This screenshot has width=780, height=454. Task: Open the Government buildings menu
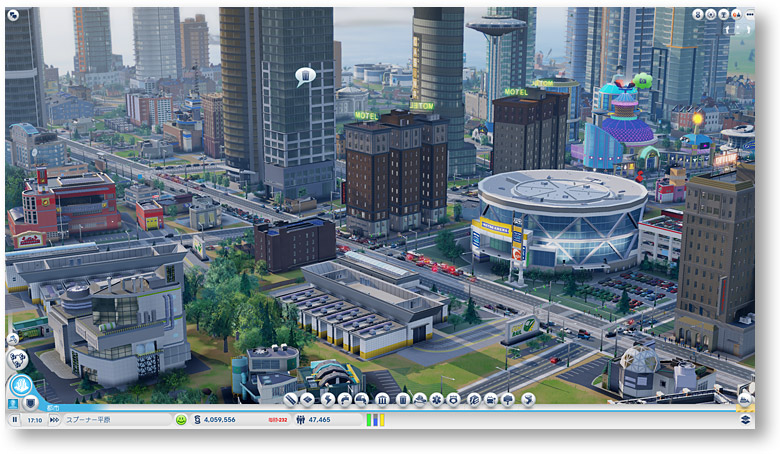(x=382, y=400)
